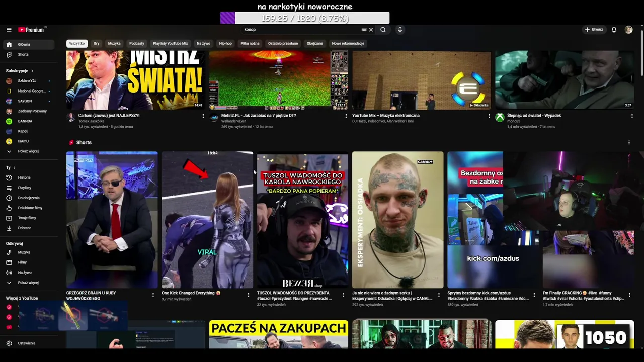
Task: Open Twoje filmy in the sidebar
Action: click(29, 218)
